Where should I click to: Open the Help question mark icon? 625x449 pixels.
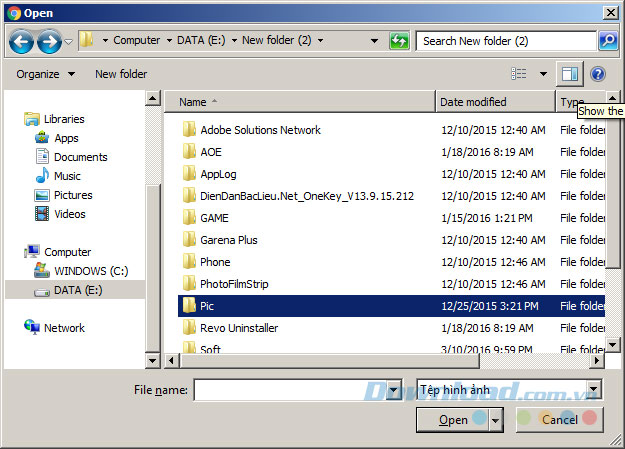(x=598, y=74)
